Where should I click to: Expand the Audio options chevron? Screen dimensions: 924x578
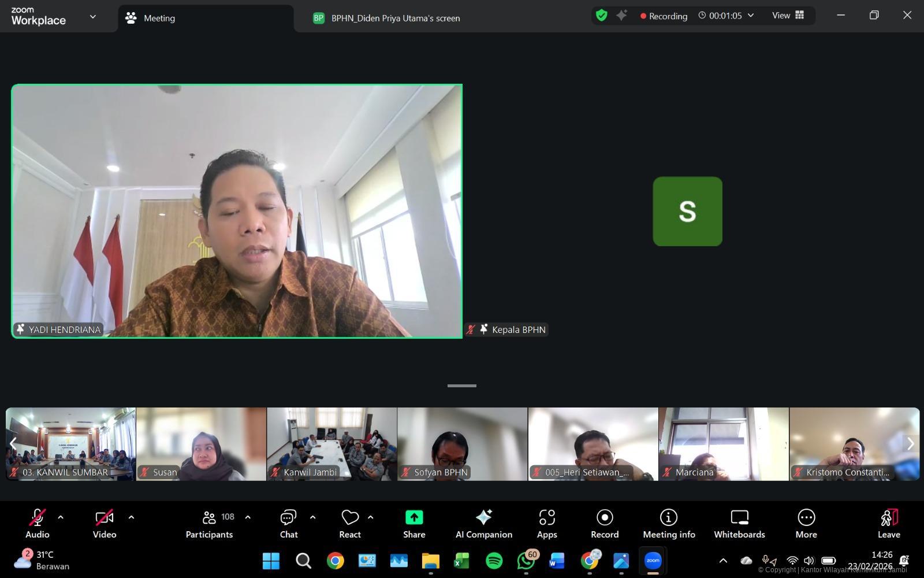tap(61, 517)
